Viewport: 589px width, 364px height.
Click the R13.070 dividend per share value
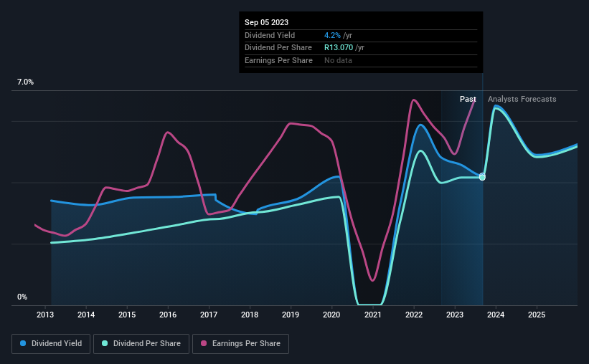point(339,48)
